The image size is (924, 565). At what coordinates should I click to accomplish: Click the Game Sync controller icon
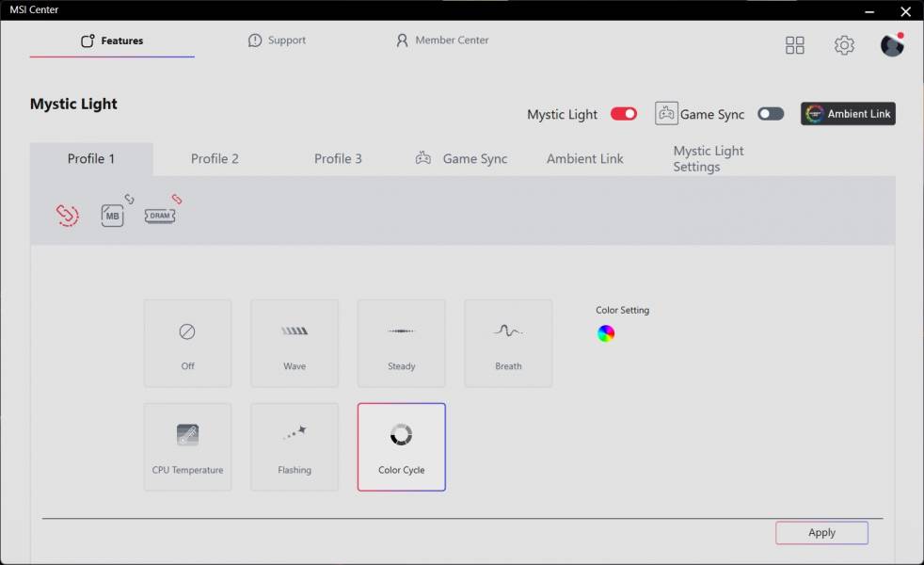666,113
